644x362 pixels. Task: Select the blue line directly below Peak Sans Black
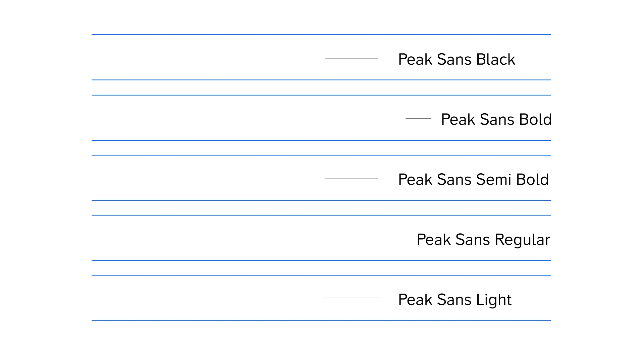coord(321,80)
